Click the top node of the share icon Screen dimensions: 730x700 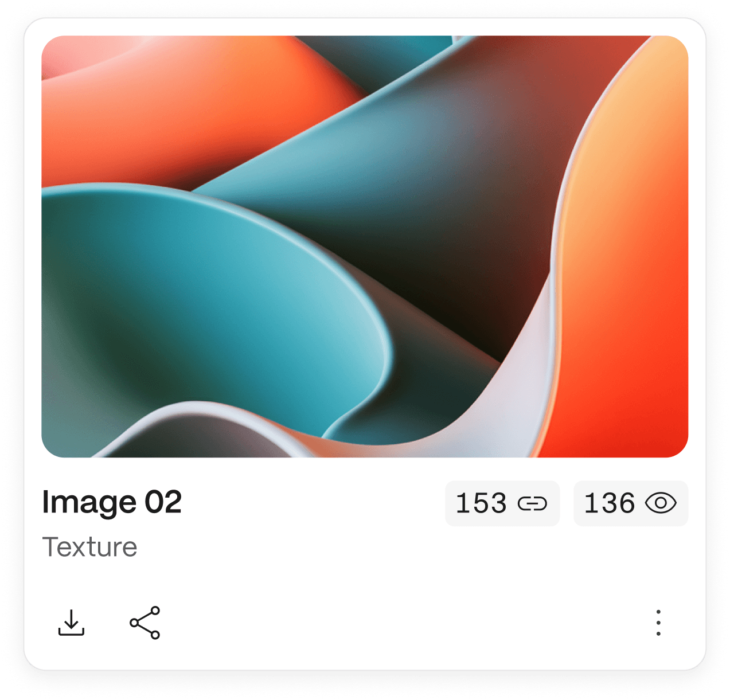coord(155,611)
